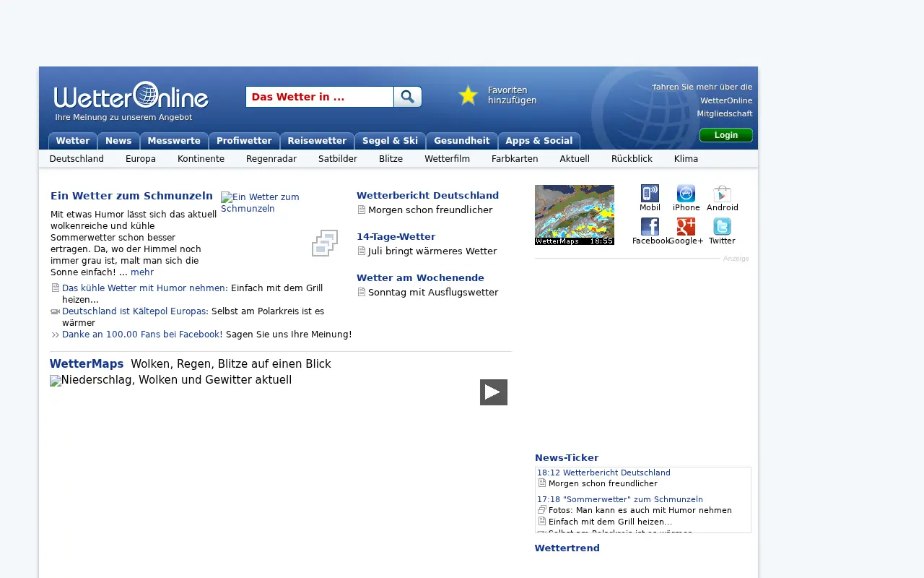The image size is (924, 578).
Task: Click arrow icon before Danke an 100.00 Fans
Action: point(56,335)
